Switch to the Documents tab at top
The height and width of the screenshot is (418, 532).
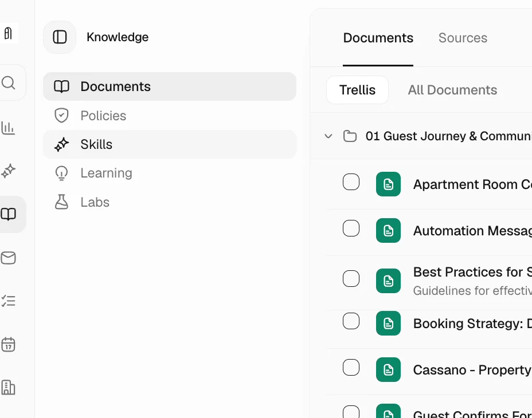pos(378,38)
